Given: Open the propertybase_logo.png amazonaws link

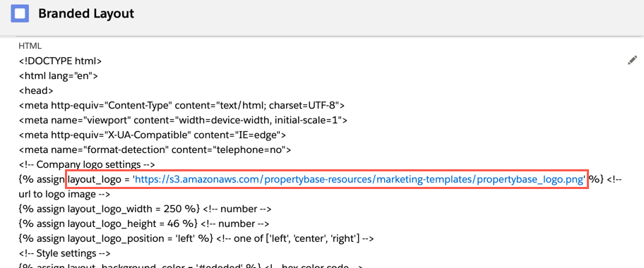Looking at the screenshot, I should pyautogui.click(x=360, y=179).
